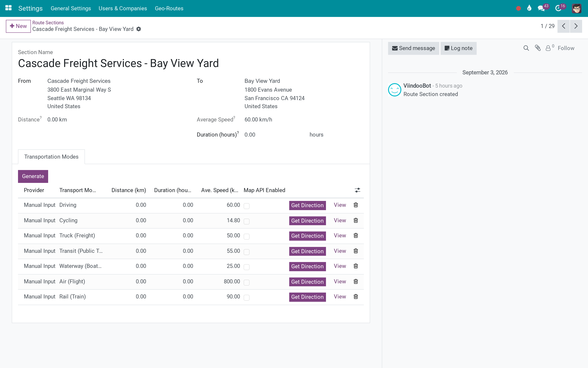Get Direction for the Cycling row
Screen dimensions: 588x368
click(x=307, y=220)
